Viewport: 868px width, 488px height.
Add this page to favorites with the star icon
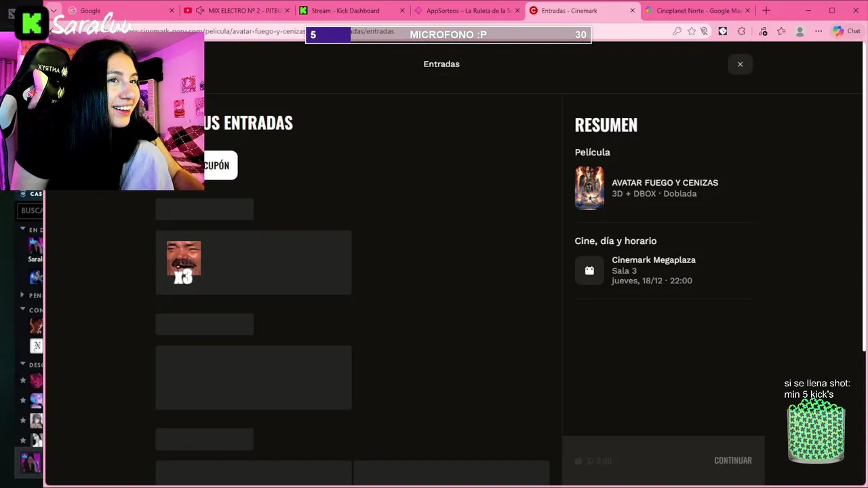[691, 31]
